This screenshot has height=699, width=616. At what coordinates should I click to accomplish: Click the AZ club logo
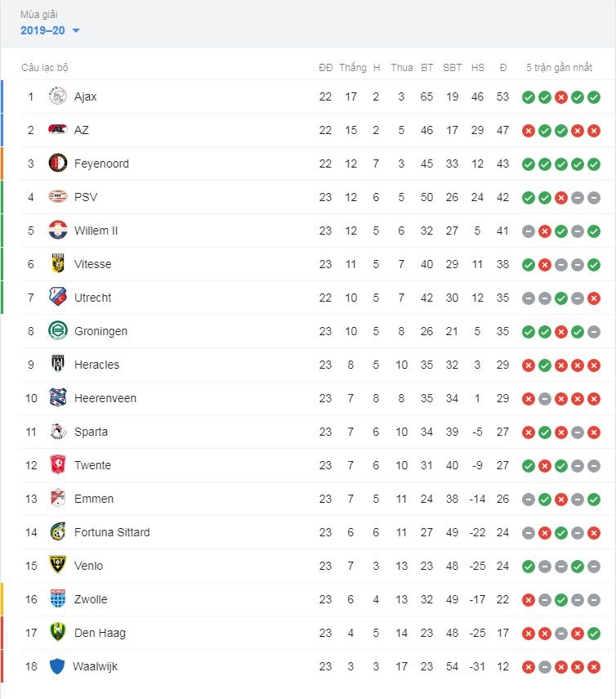coord(57,130)
